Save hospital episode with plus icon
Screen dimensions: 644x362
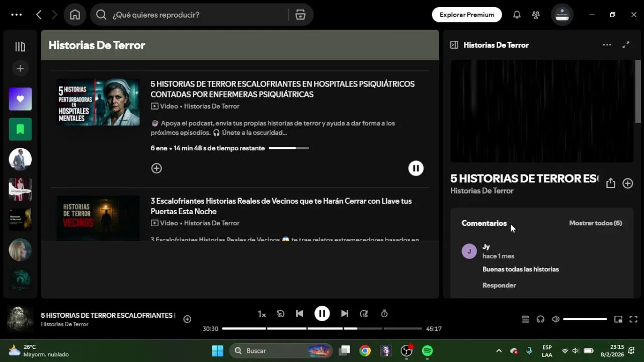point(156,168)
